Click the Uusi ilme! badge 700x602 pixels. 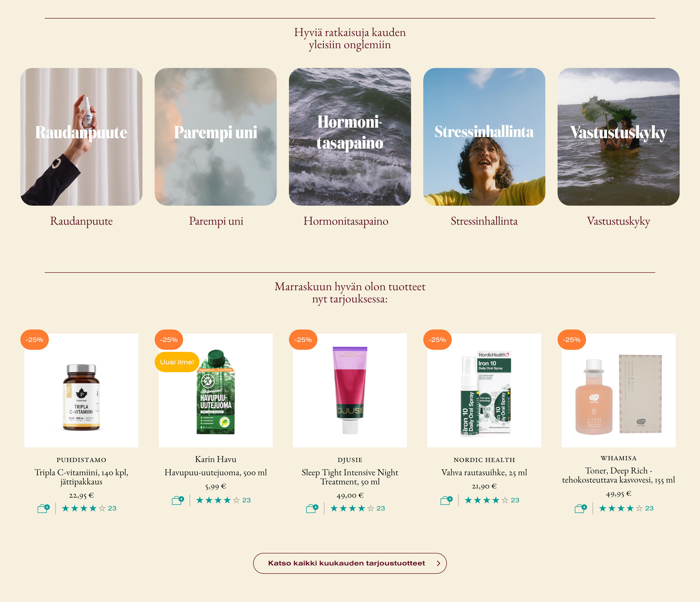177,362
